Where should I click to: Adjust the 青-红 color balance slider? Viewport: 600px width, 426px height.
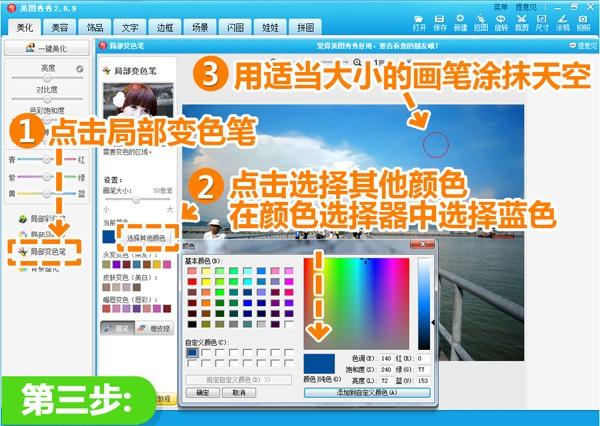click(47, 159)
